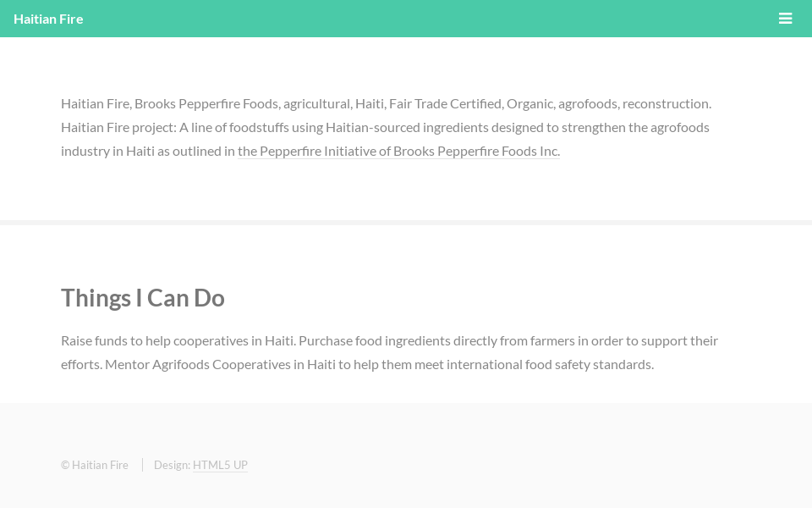Follow the HTML5 UP design link

[x=220, y=465]
